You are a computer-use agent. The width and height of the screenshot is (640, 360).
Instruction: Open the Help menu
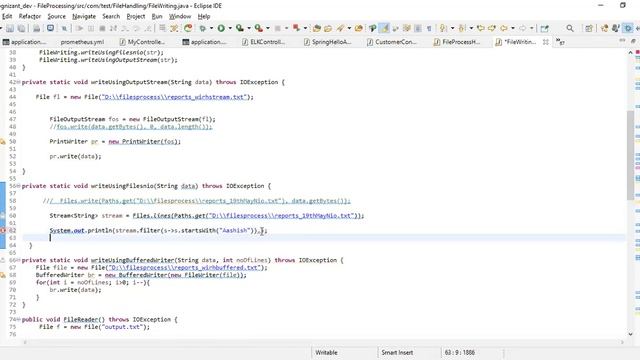click(x=204, y=16)
